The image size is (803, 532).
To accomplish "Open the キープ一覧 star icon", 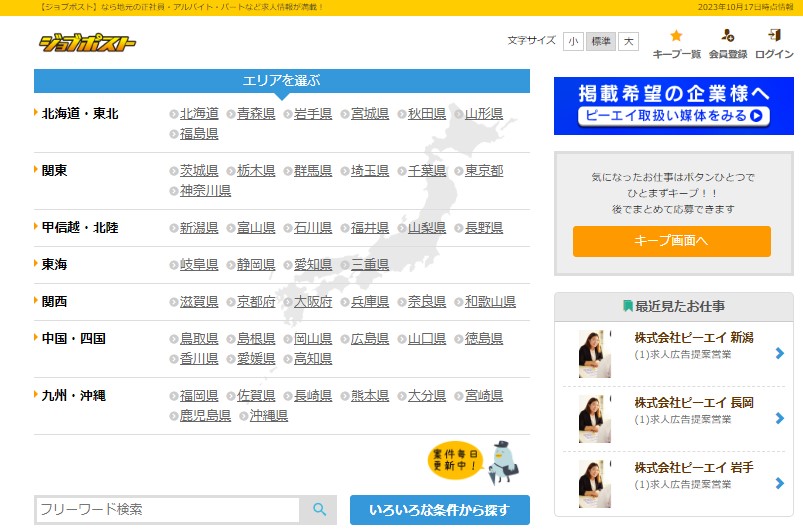I will point(676,35).
